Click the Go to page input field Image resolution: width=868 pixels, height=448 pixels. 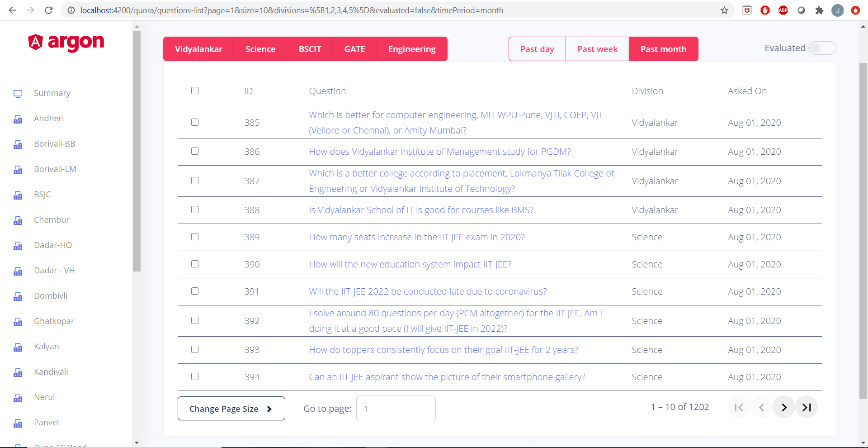tap(396, 408)
